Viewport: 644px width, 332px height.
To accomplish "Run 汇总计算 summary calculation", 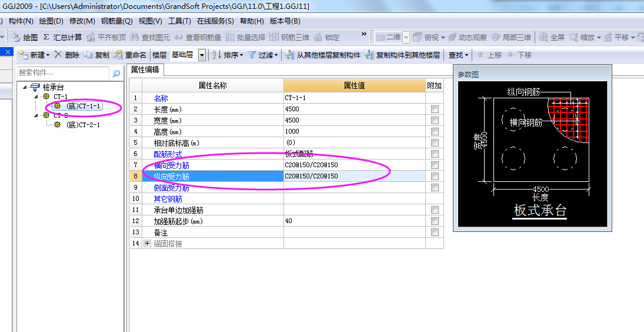I will 62,38.
